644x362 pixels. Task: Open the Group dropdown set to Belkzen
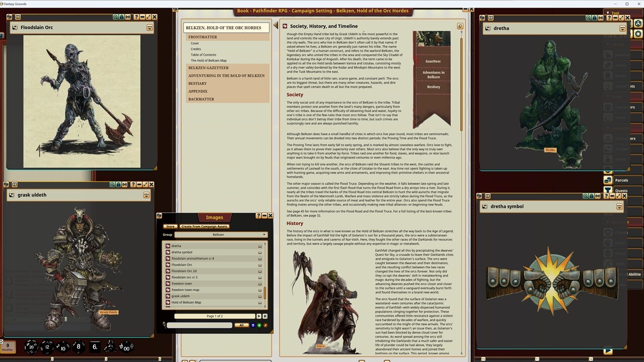[220, 234]
